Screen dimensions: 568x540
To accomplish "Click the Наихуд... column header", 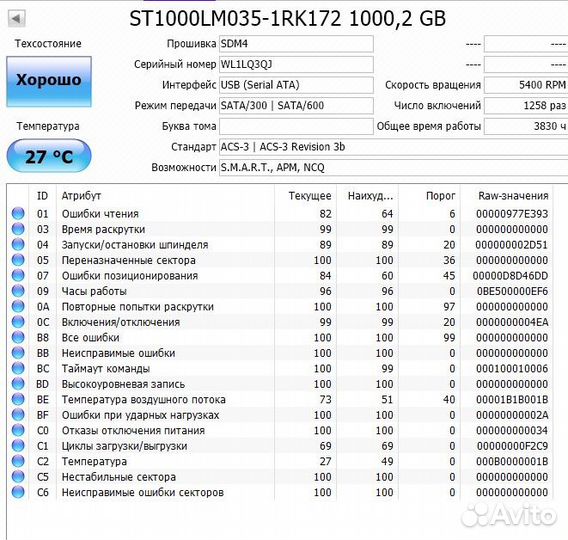I will pos(367,196).
